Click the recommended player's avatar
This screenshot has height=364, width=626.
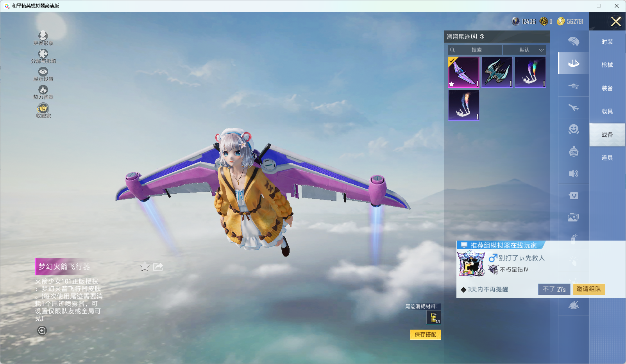point(471,264)
